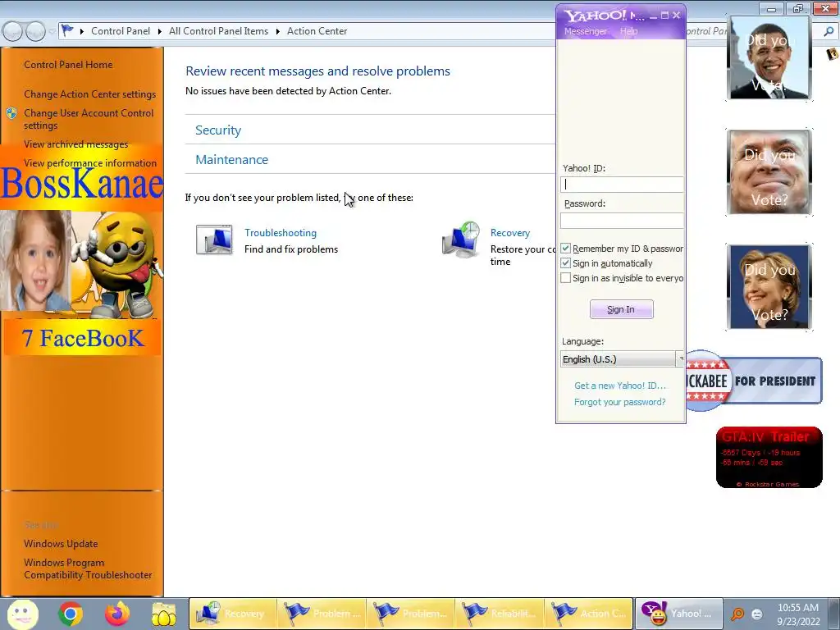Click the Action Center flag in address bar

pyautogui.click(x=67, y=30)
